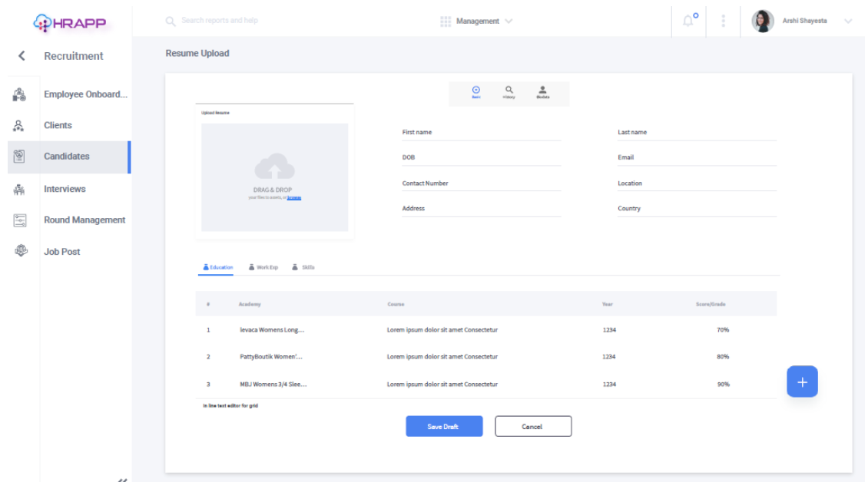Viewport: 868px width, 482px height.
Task: Collapse the sidebar with double-chevron icon
Action: coord(122,479)
